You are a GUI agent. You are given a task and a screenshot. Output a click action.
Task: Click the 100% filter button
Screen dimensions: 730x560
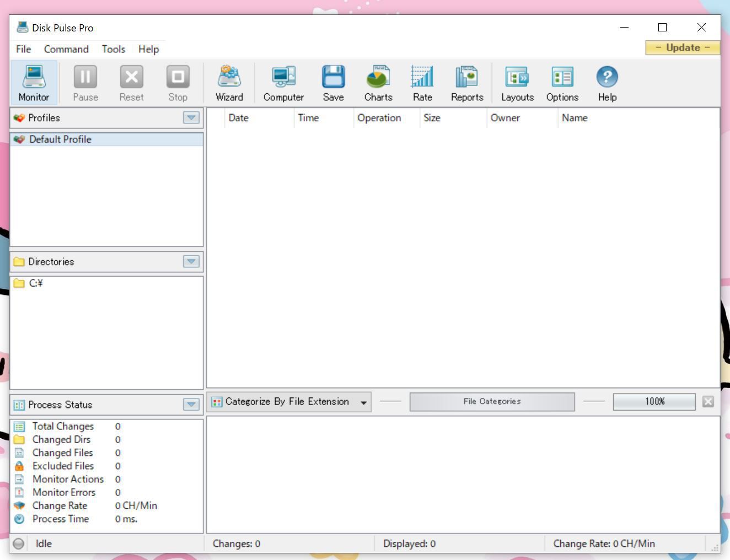pyautogui.click(x=654, y=402)
